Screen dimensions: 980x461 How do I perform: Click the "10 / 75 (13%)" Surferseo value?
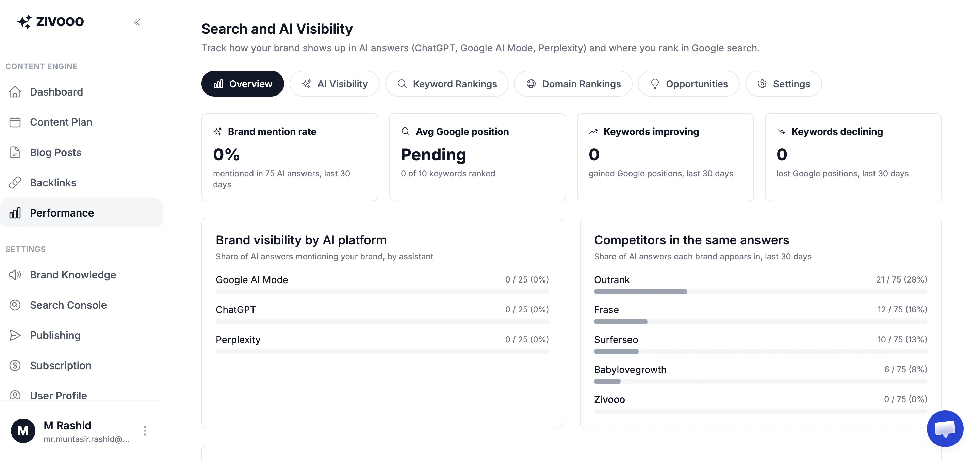tap(902, 339)
